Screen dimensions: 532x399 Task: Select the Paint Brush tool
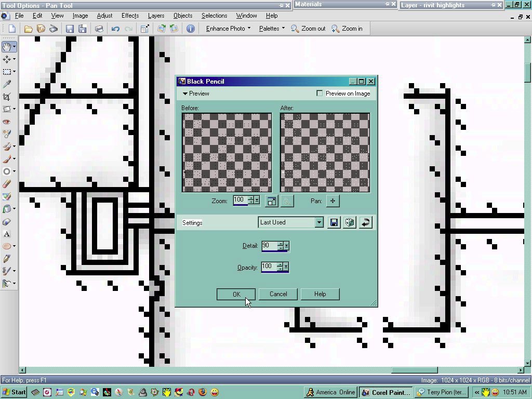pyautogui.click(x=6, y=159)
